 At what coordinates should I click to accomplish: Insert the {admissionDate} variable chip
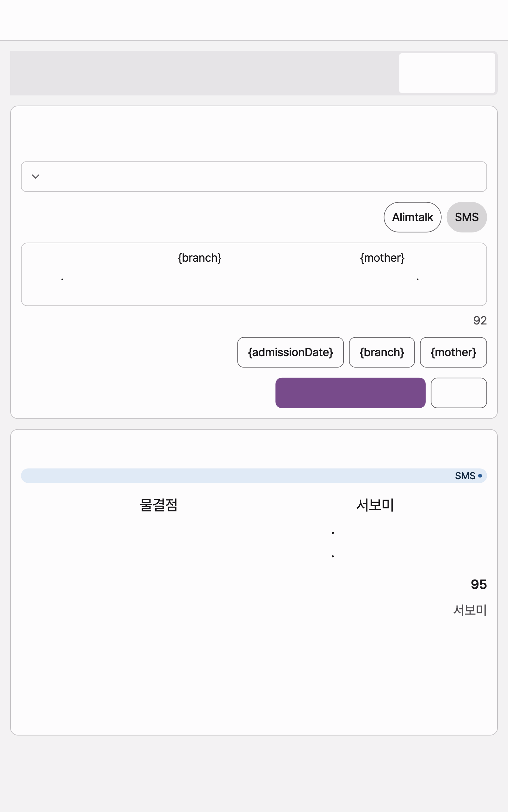click(290, 352)
